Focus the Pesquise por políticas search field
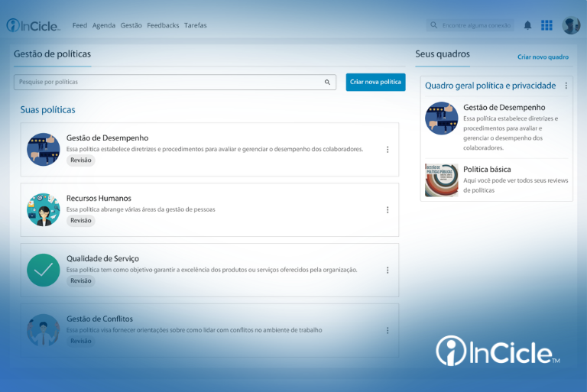Screen dimensions: 587x392 (175, 82)
